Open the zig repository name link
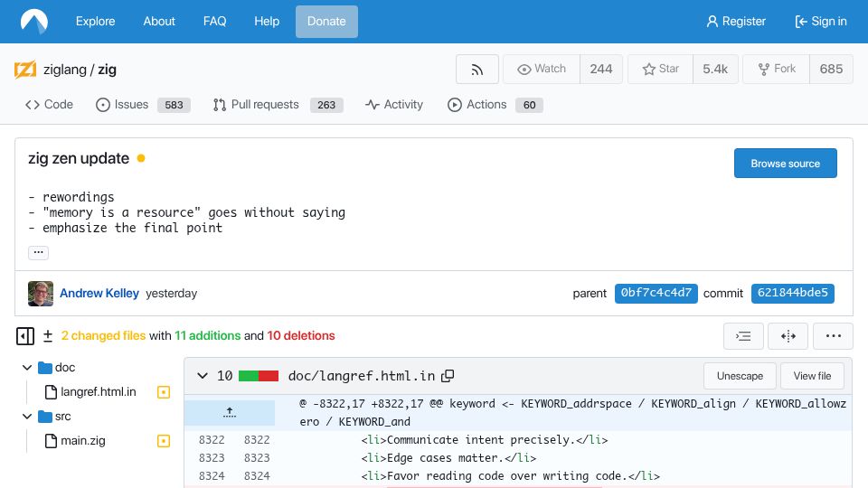This screenshot has height=488, width=868. [108, 70]
